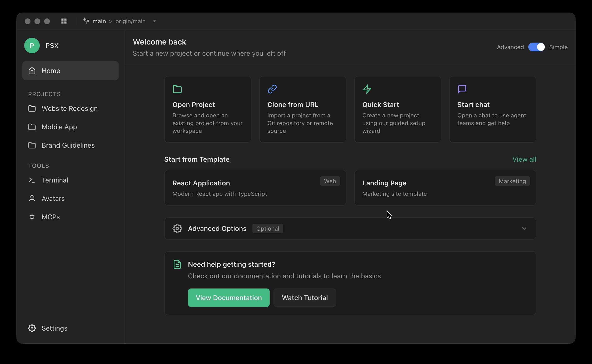Screen dimensions: 592x364
Task: Click the plug icon next to MCPs
Action: coord(32,217)
